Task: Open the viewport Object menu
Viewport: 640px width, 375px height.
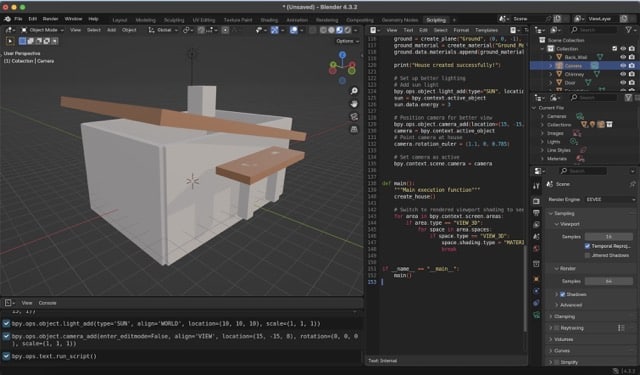Action: [x=129, y=30]
